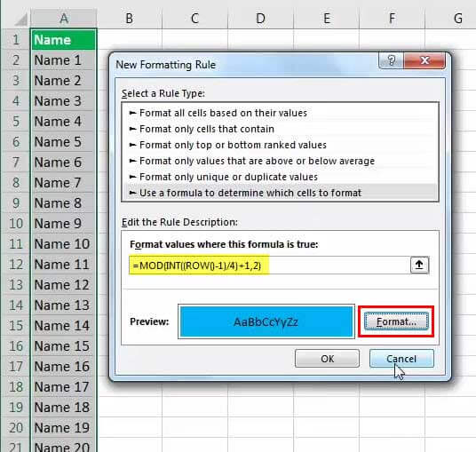476x452 pixels.
Task: Click cell containing 'Name 4'
Action: [x=64, y=121]
